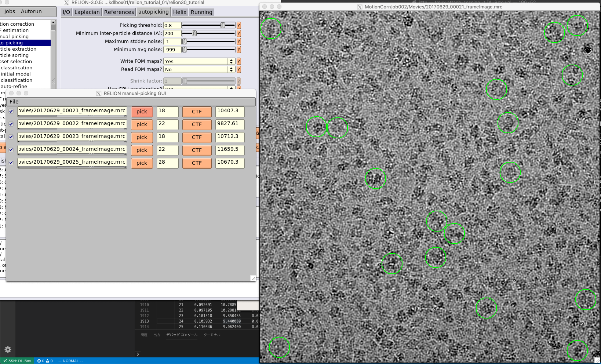Click the Picking threshold slider
Image resolution: width=601 pixels, height=364 pixels.
[x=209, y=25]
